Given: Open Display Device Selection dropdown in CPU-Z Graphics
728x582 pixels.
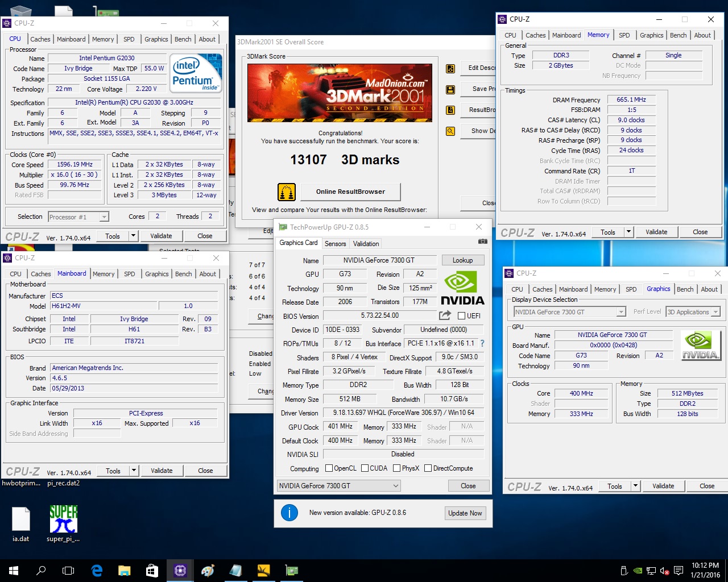Looking at the screenshot, I should (569, 312).
